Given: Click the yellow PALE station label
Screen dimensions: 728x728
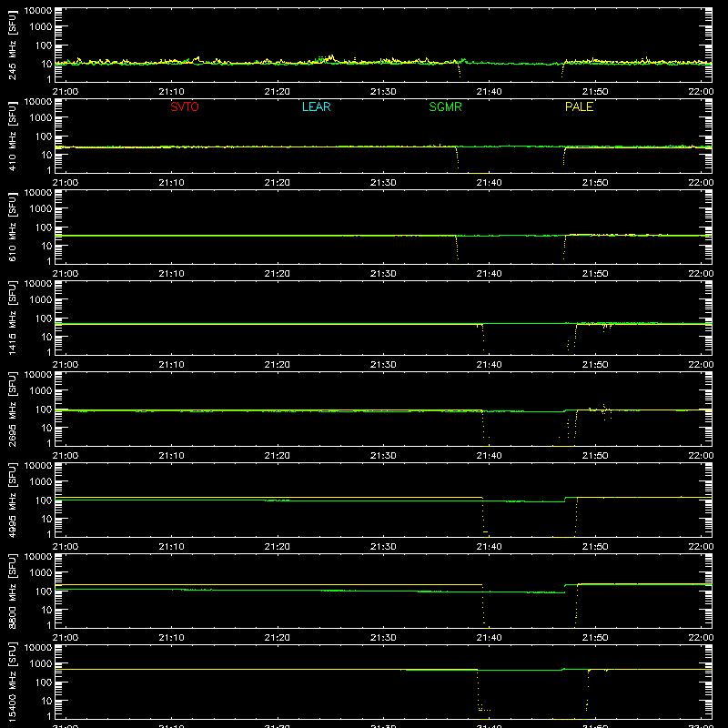Looking at the screenshot, I should pos(579,106).
